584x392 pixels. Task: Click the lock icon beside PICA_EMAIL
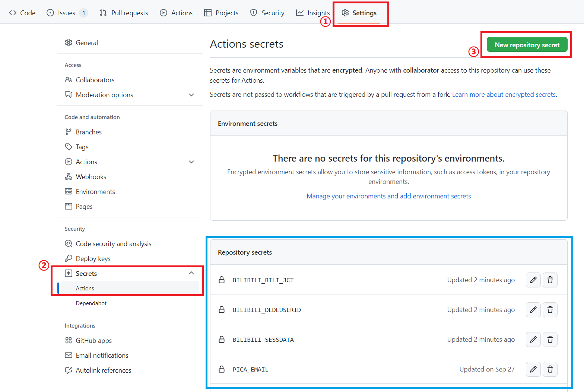coord(222,369)
